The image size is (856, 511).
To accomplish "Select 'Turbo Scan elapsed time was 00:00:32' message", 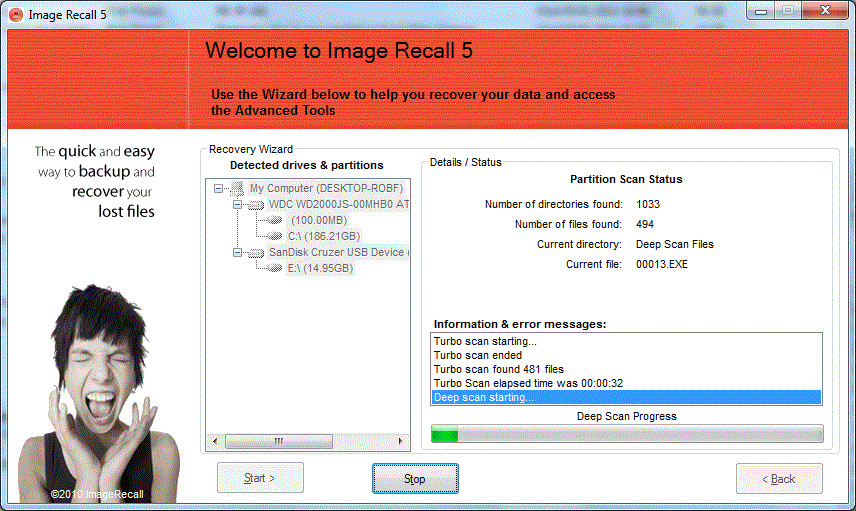I will click(626, 383).
